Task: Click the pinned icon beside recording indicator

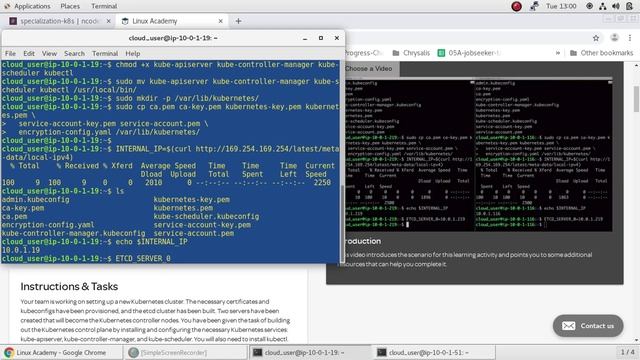Action: [534, 6]
